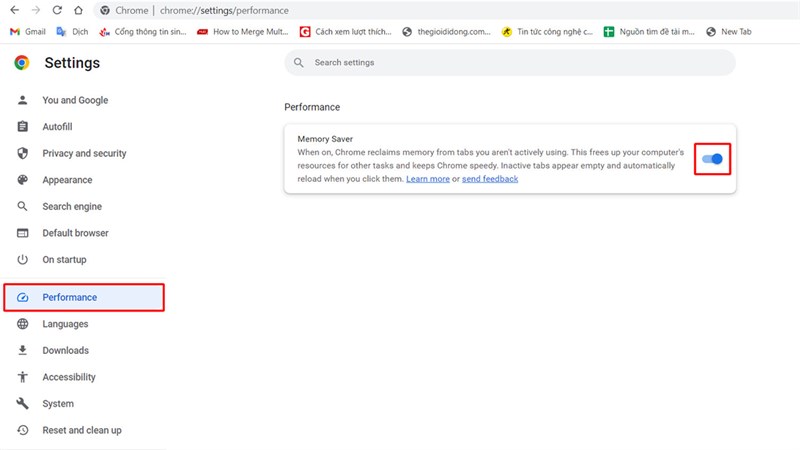Click the globe icon for Languages

click(22, 323)
